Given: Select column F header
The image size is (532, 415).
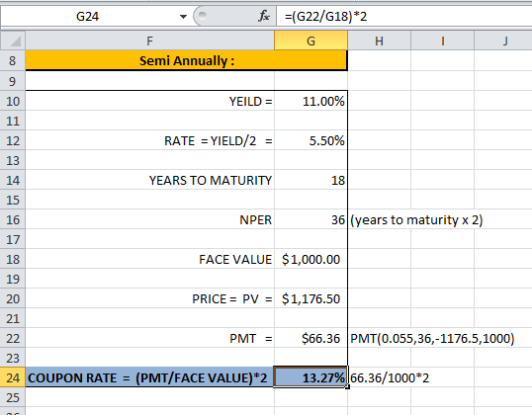Looking at the screenshot, I should [x=149, y=41].
